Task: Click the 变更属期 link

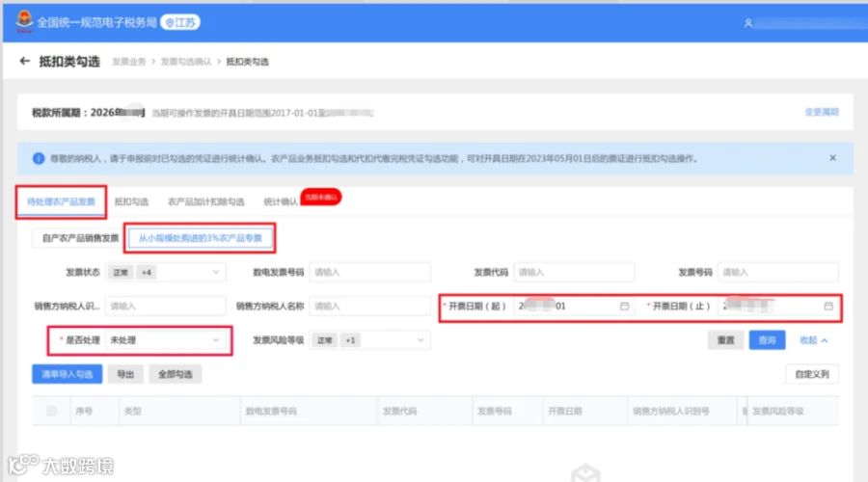Action: pos(822,113)
